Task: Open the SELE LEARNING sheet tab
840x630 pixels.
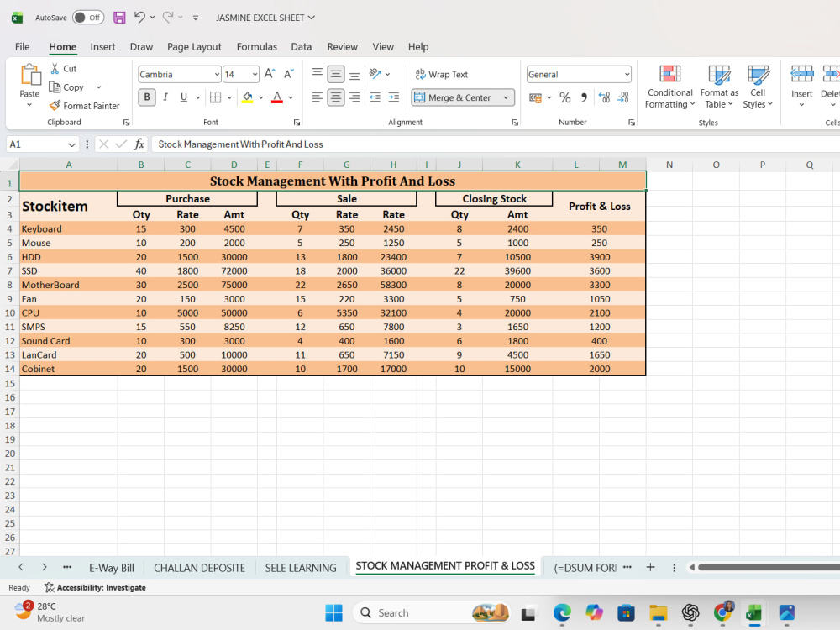Action: [x=301, y=568]
